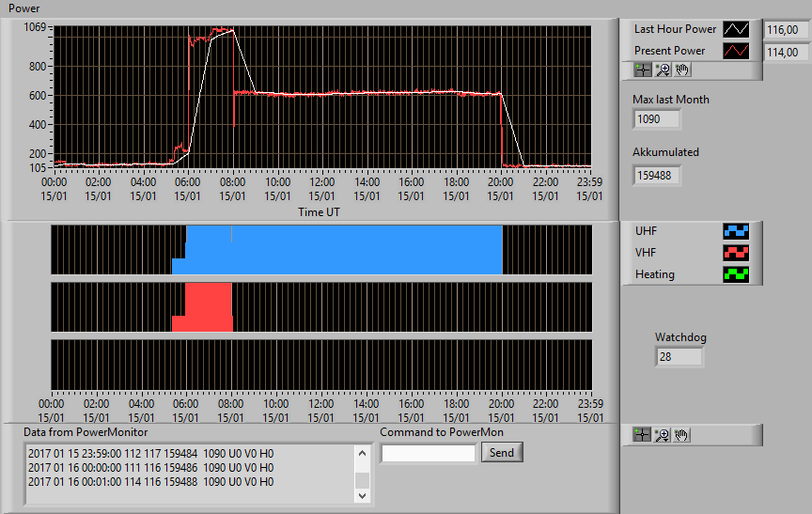Viewport: 812px width, 514px height.
Task: Focus the Command to PowerMon text field
Action: coord(429,454)
